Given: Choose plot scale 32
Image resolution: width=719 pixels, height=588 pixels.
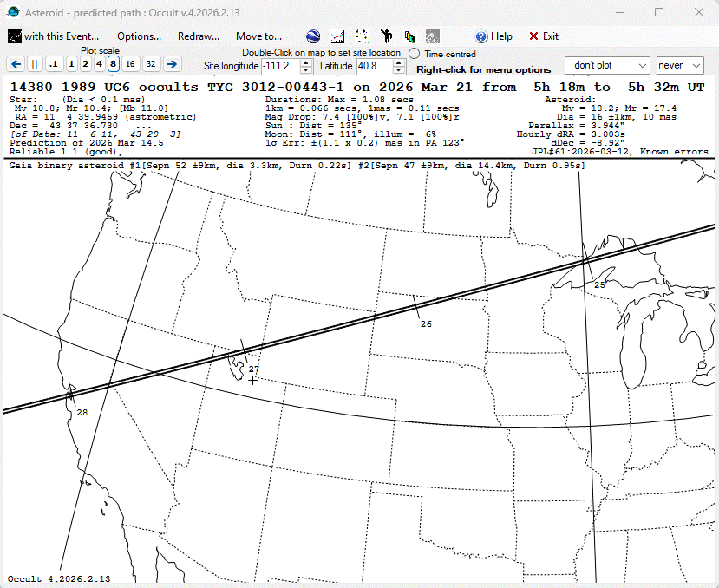Looking at the screenshot, I should pyautogui.click(x=151, y=64).
